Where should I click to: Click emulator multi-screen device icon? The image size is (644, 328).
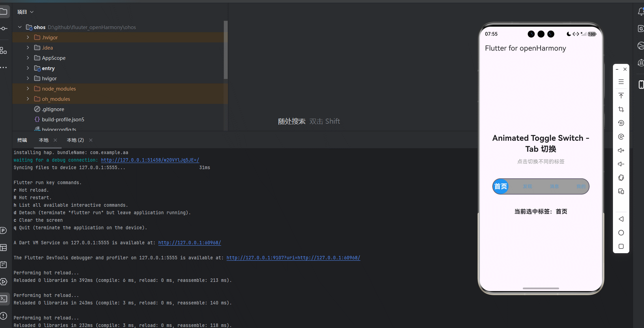[x=621, y=191]
